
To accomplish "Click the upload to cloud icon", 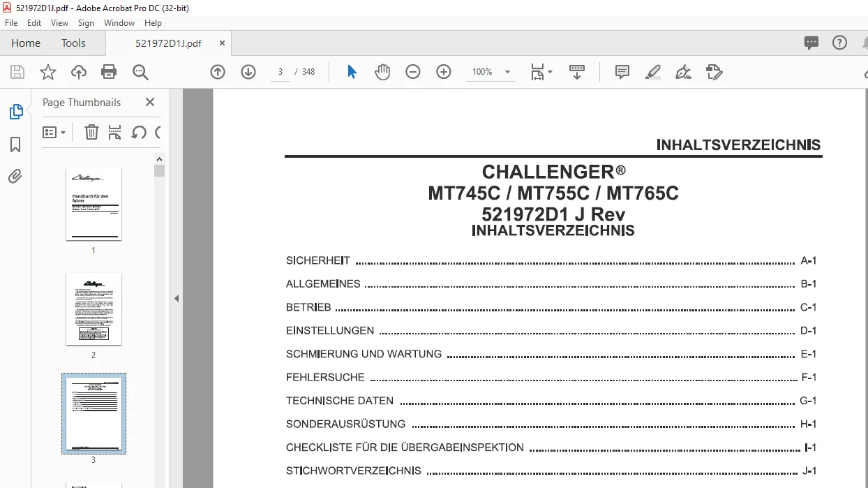I will point(79,72).
